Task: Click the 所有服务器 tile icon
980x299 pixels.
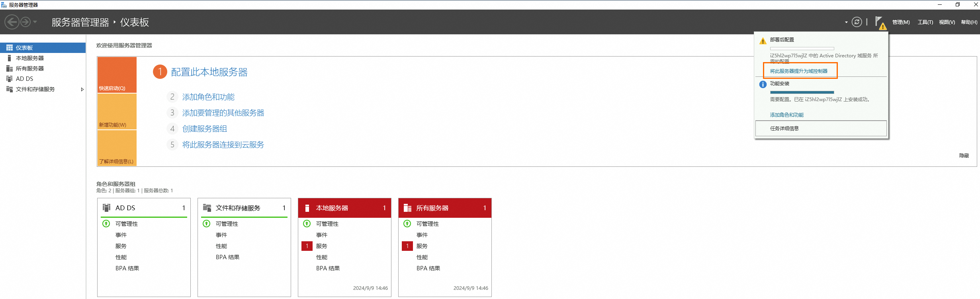Action: (x=407, y=208)
